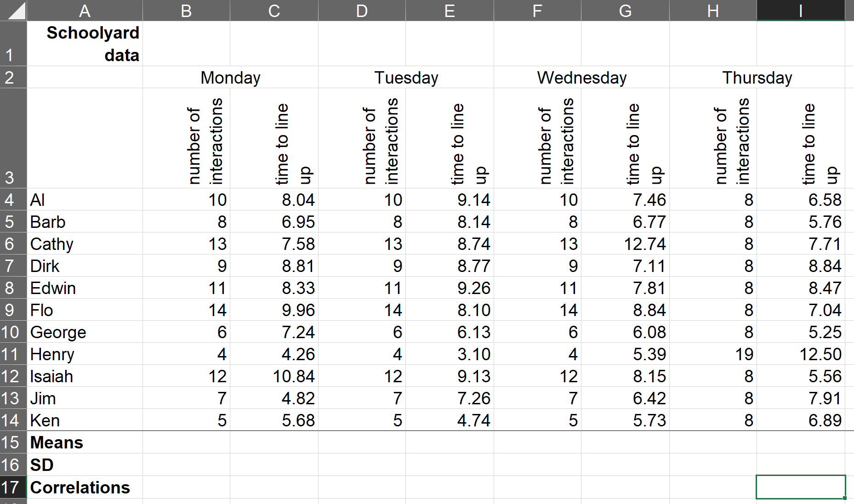Select cell with value 19
Screen dimensions: 854x504
pyautogui.click(x=713, y=354)
